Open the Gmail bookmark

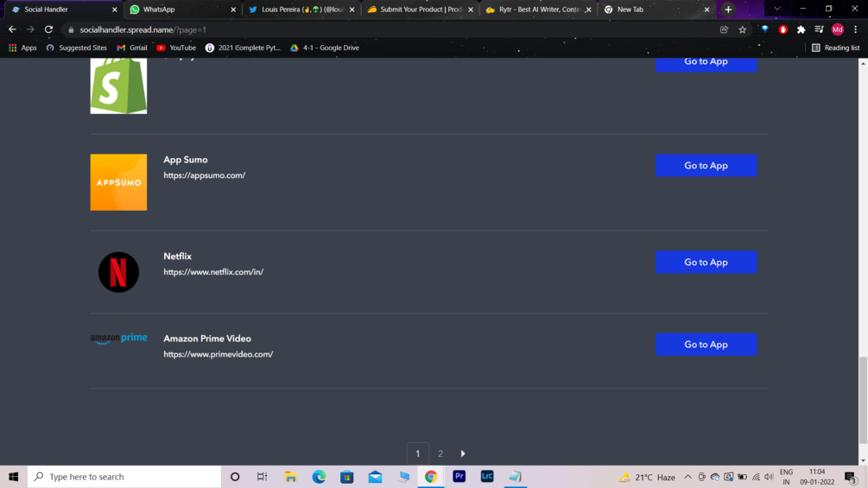pyautogui.click(x=132, y=48)
